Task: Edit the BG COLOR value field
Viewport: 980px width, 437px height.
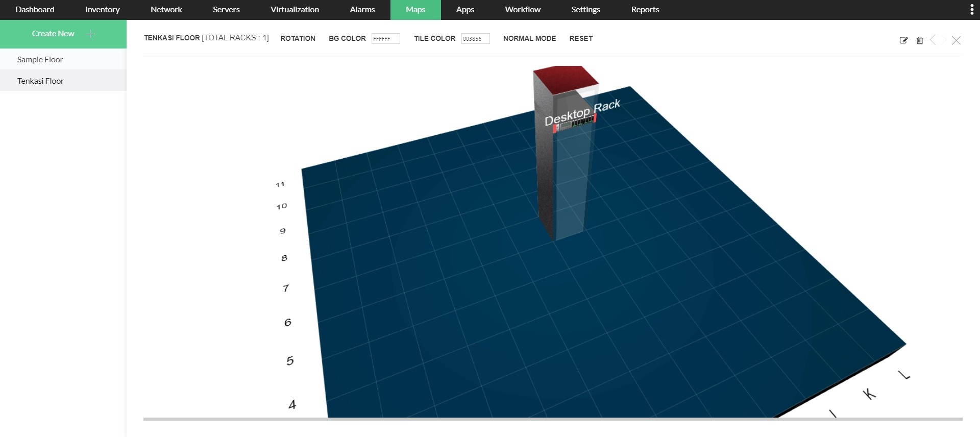Action: pyautogui.click(x=385, y=39)
